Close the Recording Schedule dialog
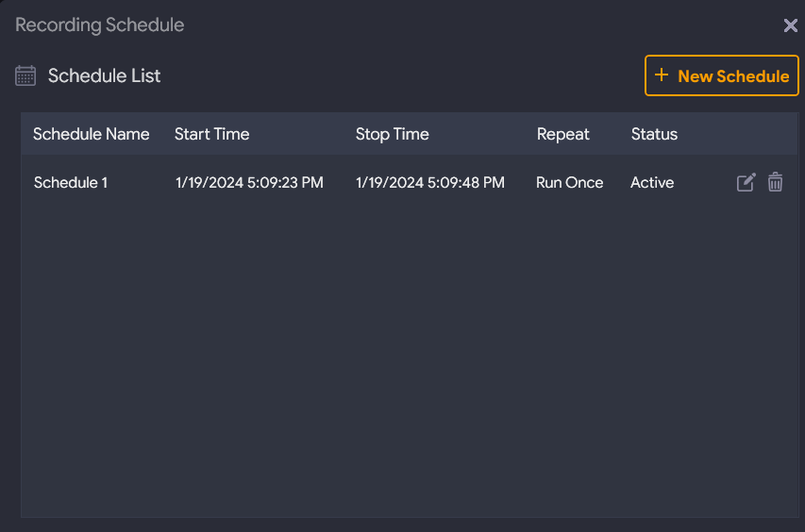The height and width of the screenshot is (532, 805). tap(791, 25)
